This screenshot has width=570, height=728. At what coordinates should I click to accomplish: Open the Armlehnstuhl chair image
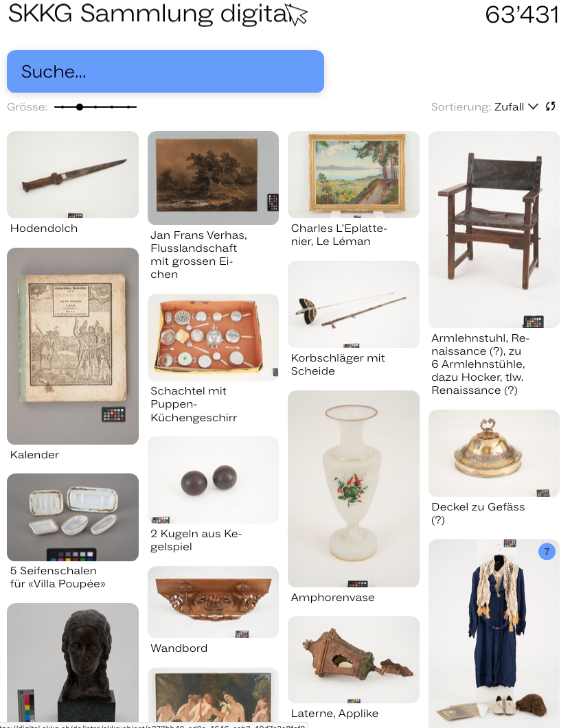pos(494,229)
